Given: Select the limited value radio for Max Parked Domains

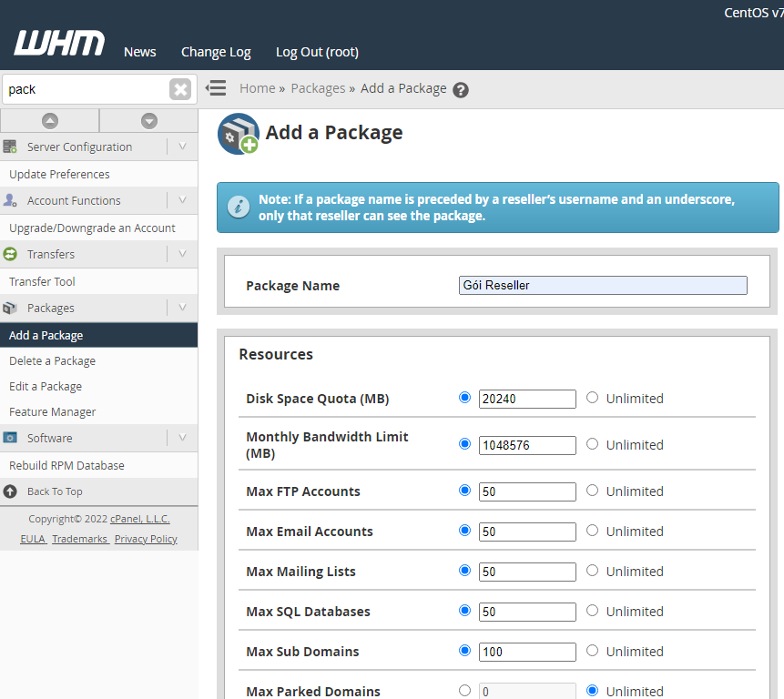Looking at the screenshot, I should (x=465, y=691).
